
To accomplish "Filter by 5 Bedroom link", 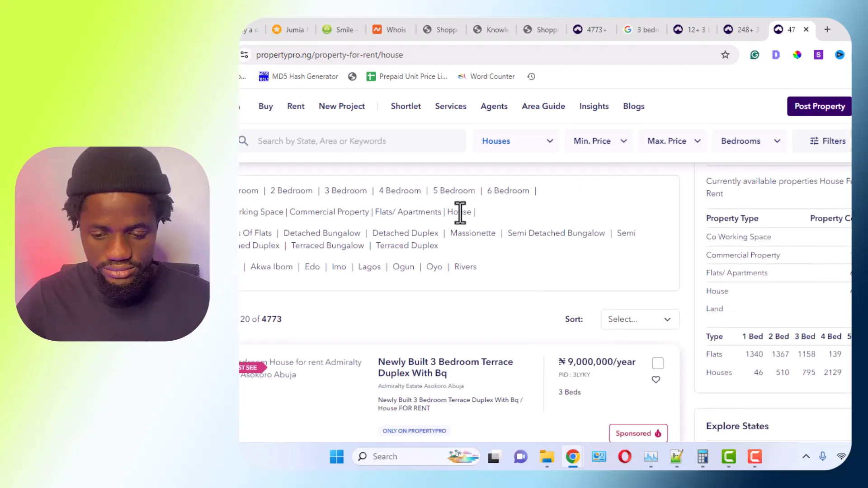I will tap(454, 191).
